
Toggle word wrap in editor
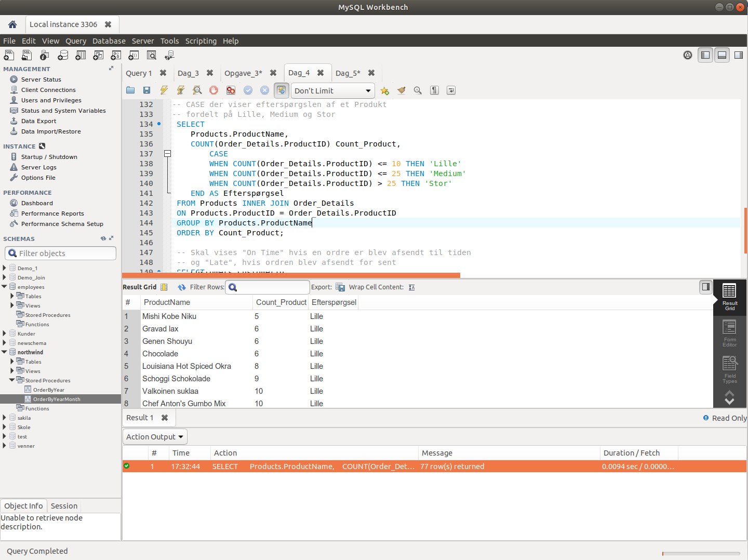tap(451, 90)
